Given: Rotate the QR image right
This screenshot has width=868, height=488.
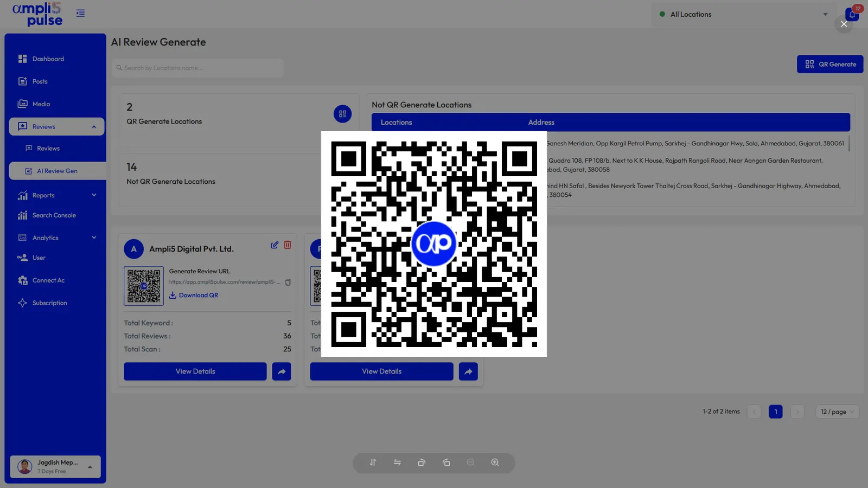Looking at the screenshot, I should pos(446,463).
